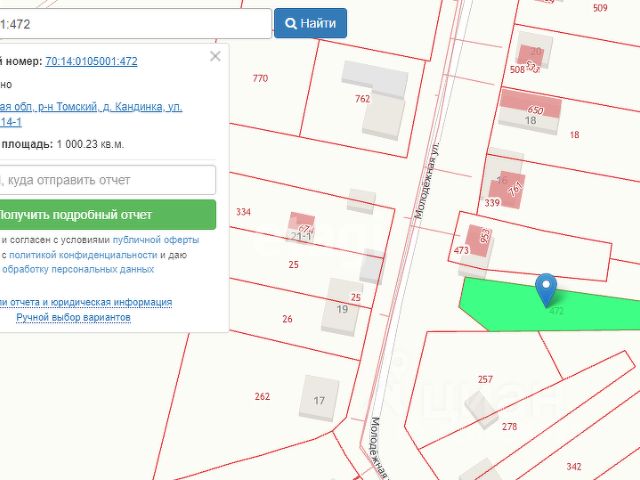The image size is (640, 480).
Task: Select parcel labeled 278 on map
Action: tap(509, 427)
